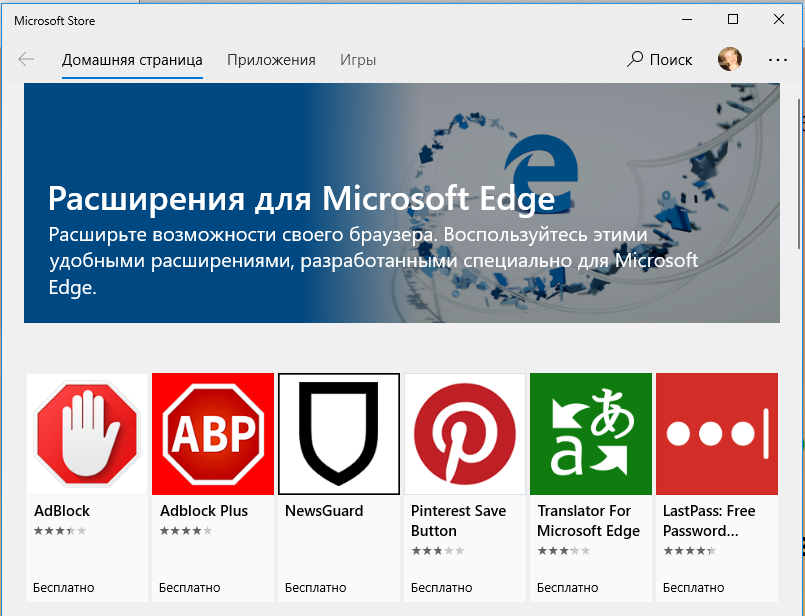Image resolution: width=805 pixels, height=616 pixels.
Task: Open the AdBlock title link
Action: (62, 511)
